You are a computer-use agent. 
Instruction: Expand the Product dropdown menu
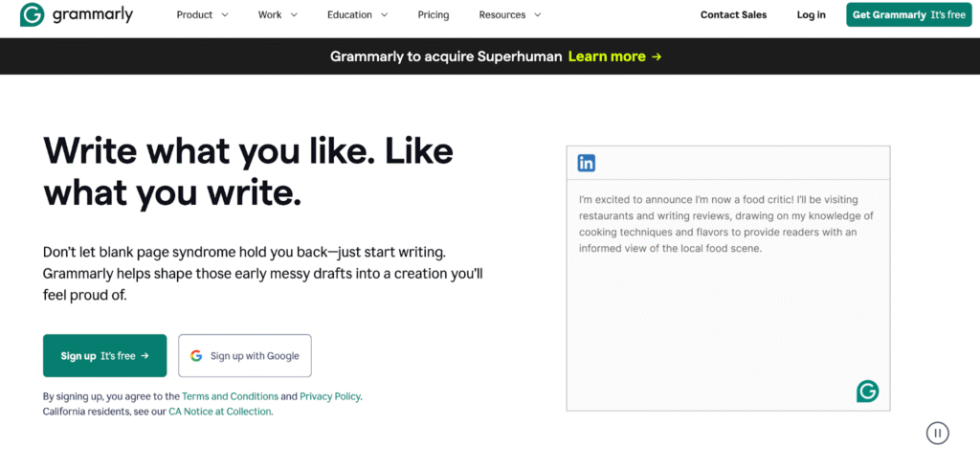click(x=203, y=15)
